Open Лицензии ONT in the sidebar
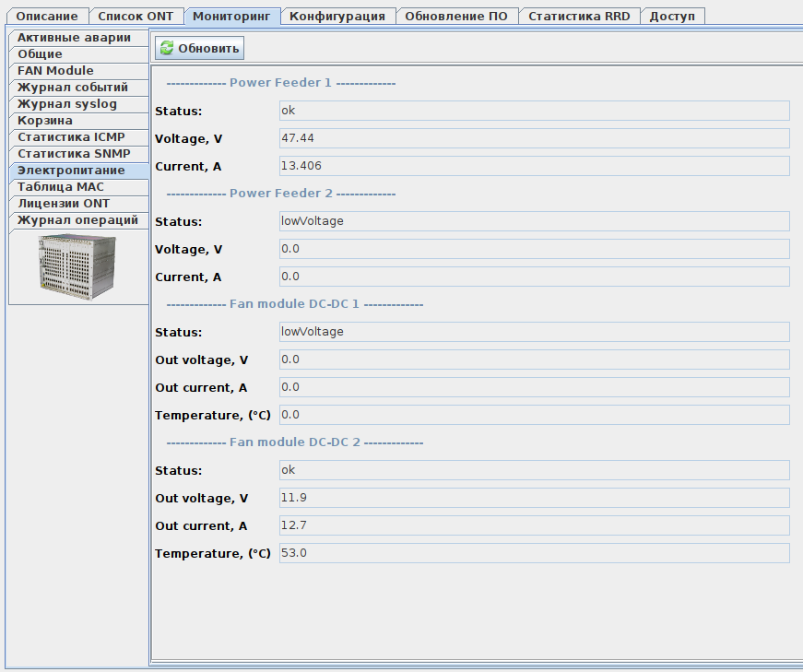Viewport: 803px width, 672px height. (64, 204)
